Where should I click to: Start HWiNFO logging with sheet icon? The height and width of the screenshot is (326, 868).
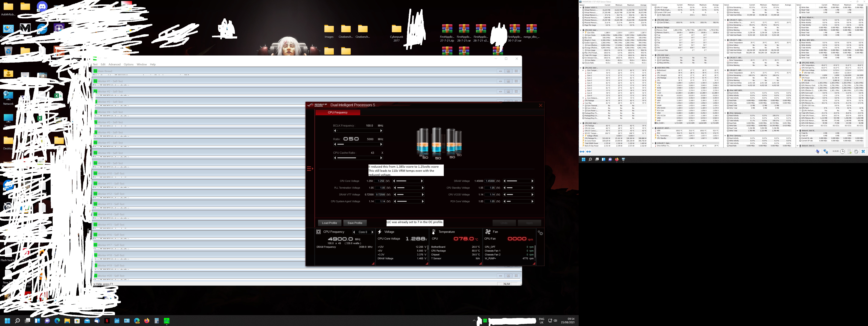pos(849,152)
